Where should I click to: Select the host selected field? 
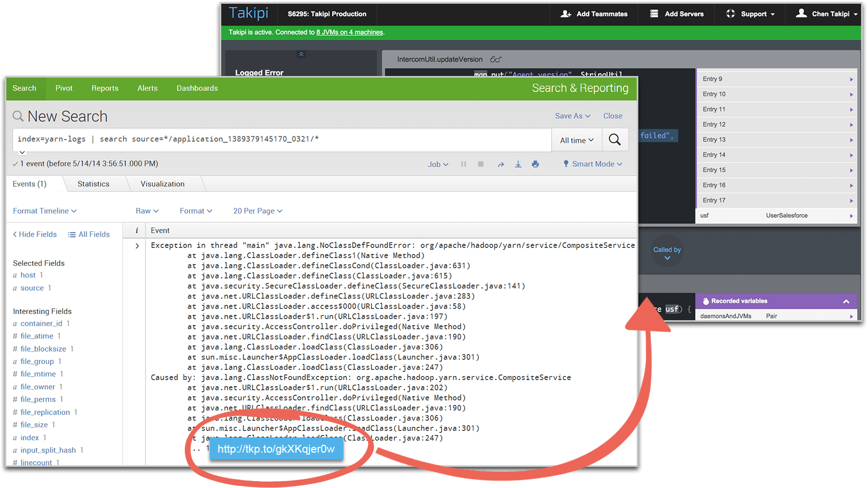28,275
